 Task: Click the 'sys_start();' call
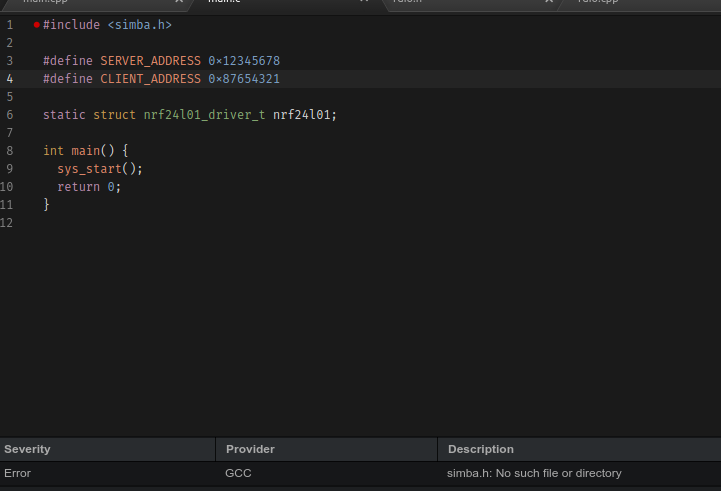tap(100, 169)
